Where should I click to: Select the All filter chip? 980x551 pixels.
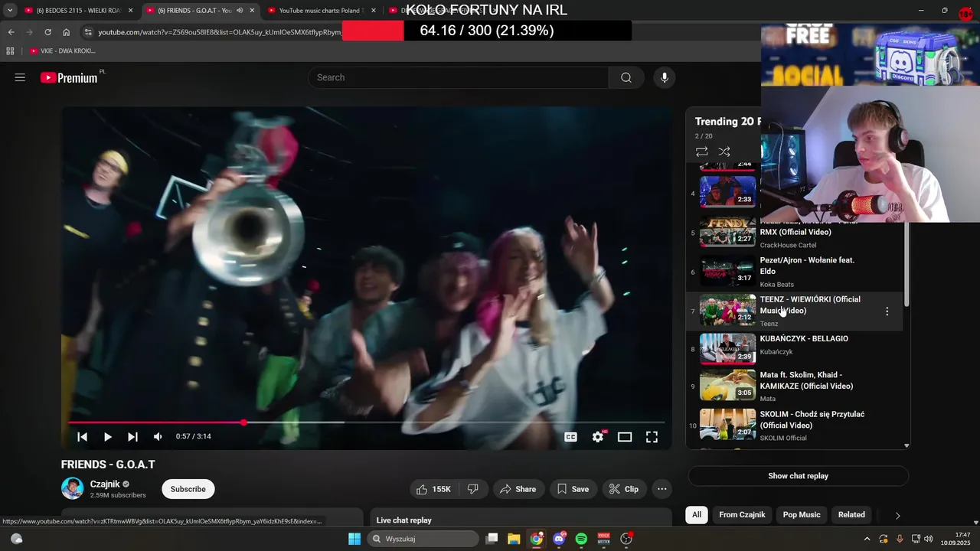click(697, 515)
